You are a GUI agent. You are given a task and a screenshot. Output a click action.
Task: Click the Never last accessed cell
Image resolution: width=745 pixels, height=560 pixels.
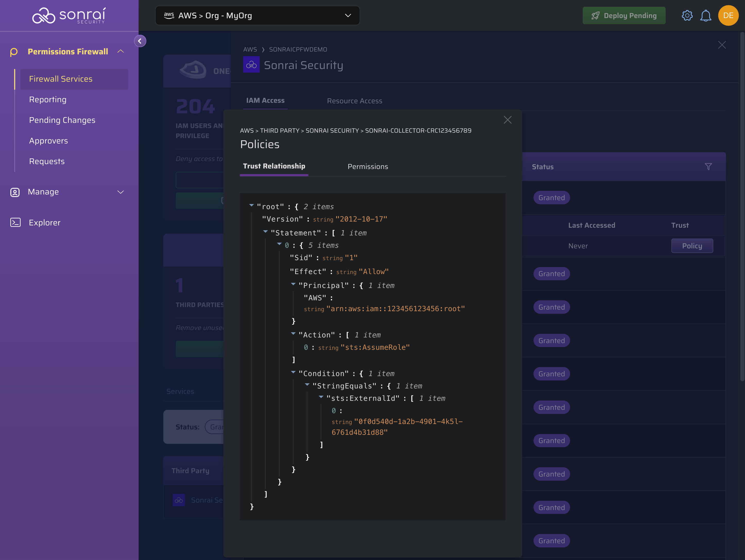tap(578, 246)
